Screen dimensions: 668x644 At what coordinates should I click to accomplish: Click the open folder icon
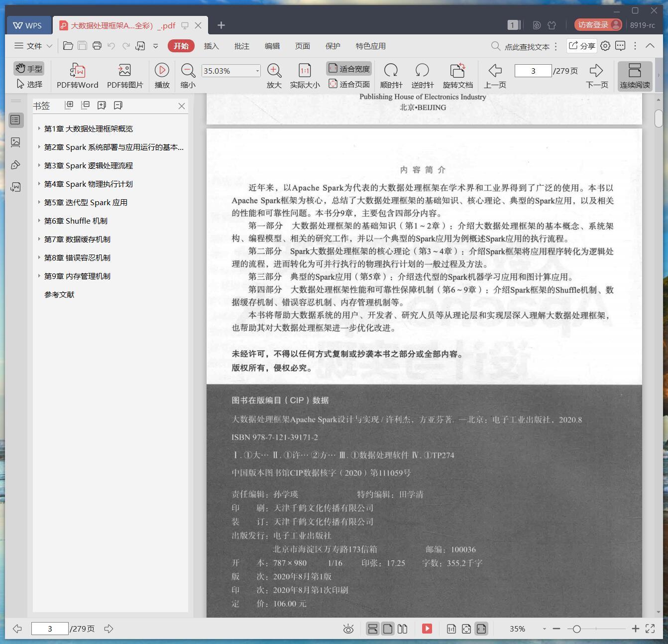point(68,46)
